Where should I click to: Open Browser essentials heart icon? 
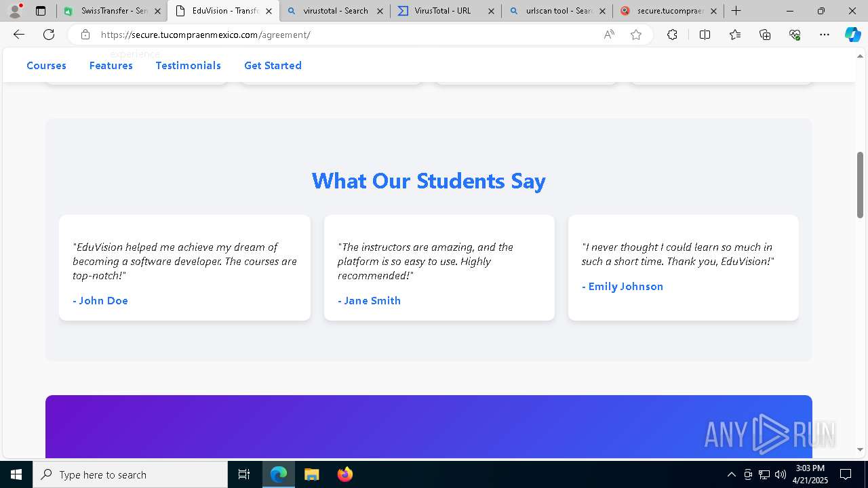795,35
